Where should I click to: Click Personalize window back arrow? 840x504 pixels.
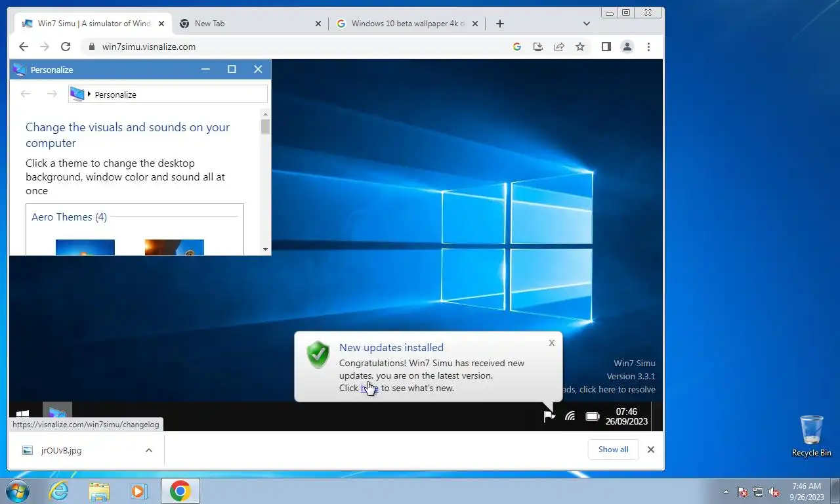click(26, 94)
